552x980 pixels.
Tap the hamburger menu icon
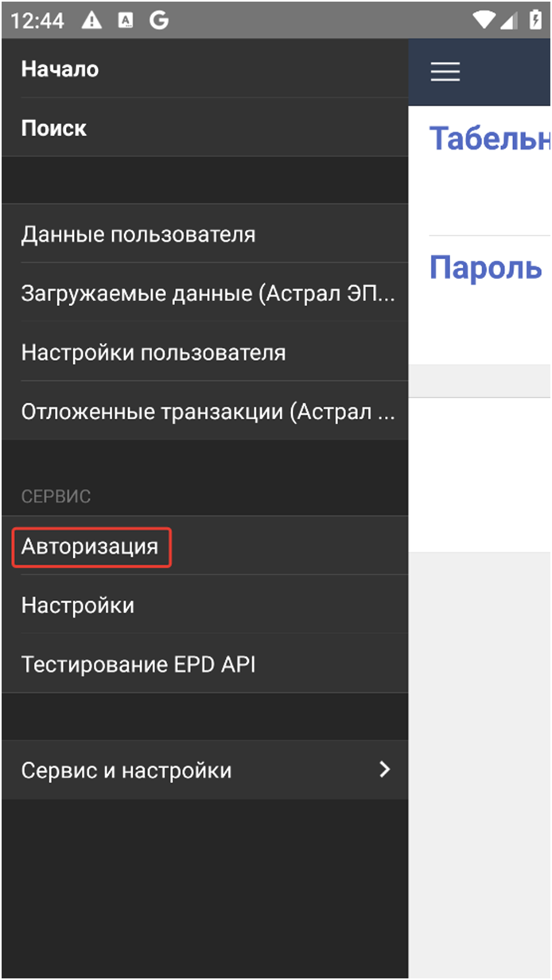coord(445,72)
